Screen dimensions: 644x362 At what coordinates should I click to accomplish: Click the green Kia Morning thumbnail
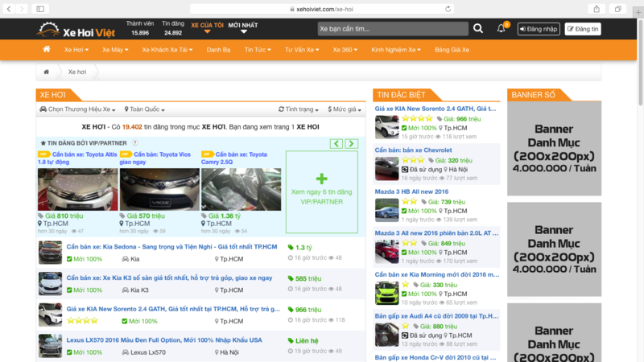(x=387, y=293)
